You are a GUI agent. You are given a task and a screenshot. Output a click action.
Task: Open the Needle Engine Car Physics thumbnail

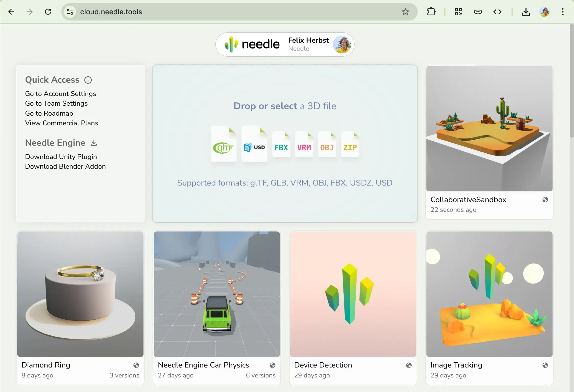coord(217,294)
